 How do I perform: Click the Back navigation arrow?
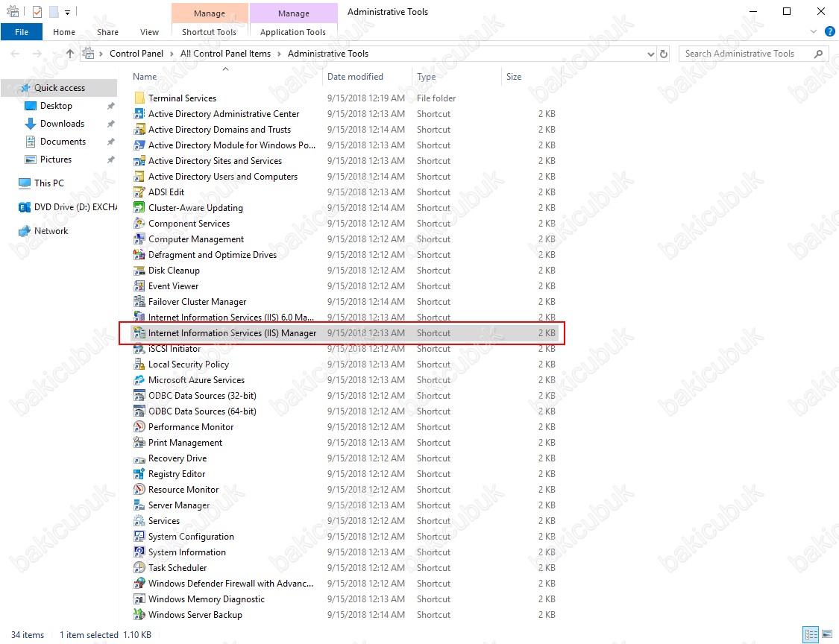pos(15,54)
